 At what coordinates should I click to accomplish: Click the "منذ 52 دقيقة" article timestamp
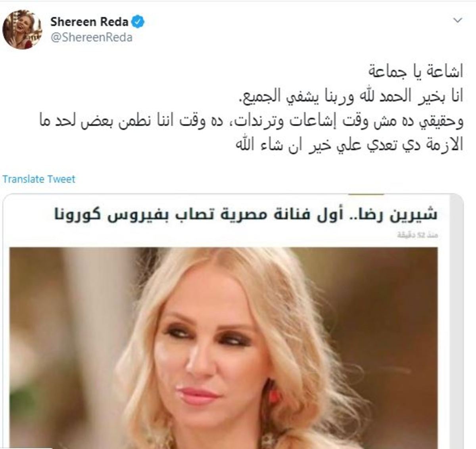[x=418, y=235]
